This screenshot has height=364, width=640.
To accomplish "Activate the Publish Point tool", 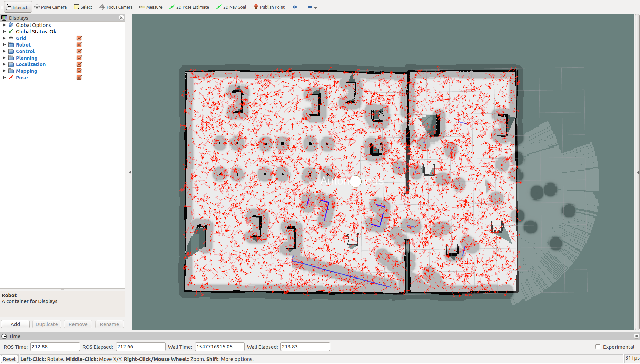I will (x=269, y=7).
